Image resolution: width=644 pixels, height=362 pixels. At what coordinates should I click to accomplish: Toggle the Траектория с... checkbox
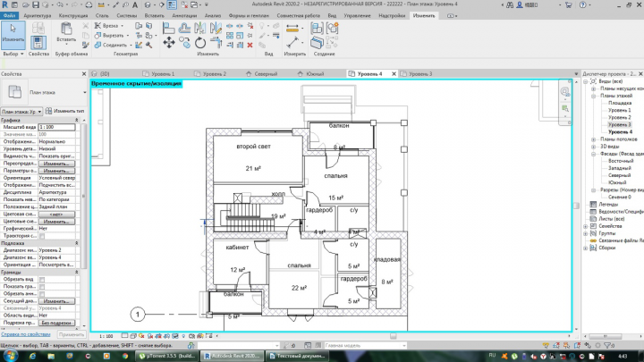[x=42, y=236]
